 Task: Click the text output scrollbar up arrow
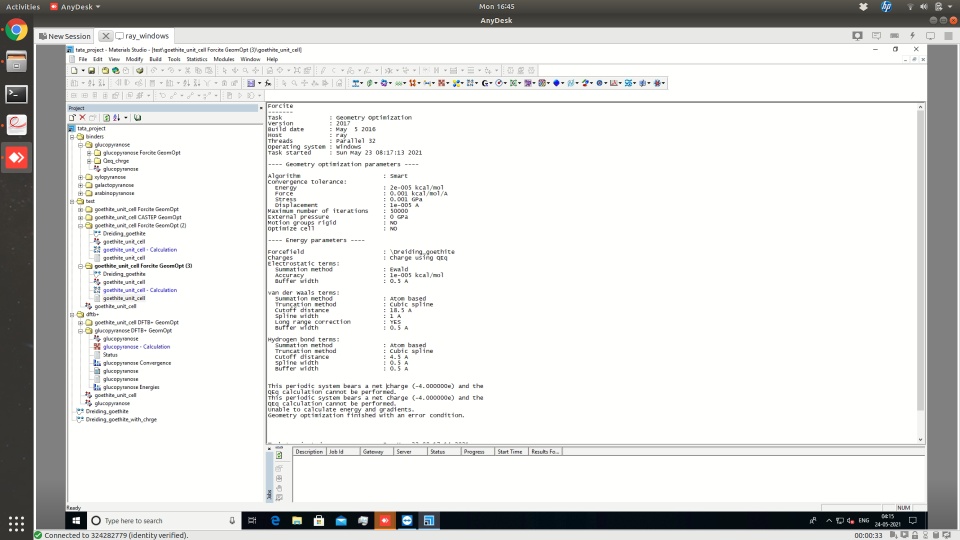(x=920, y=107)
